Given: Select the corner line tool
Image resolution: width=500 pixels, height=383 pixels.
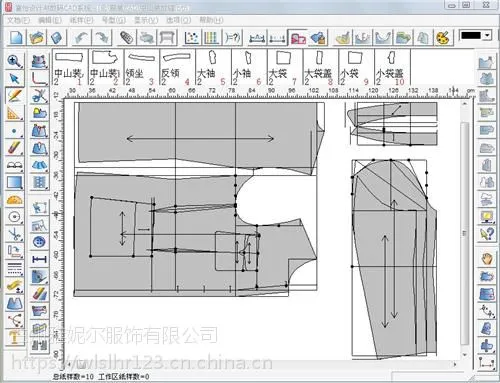Looking at the screenshot, I should [39, 79].
